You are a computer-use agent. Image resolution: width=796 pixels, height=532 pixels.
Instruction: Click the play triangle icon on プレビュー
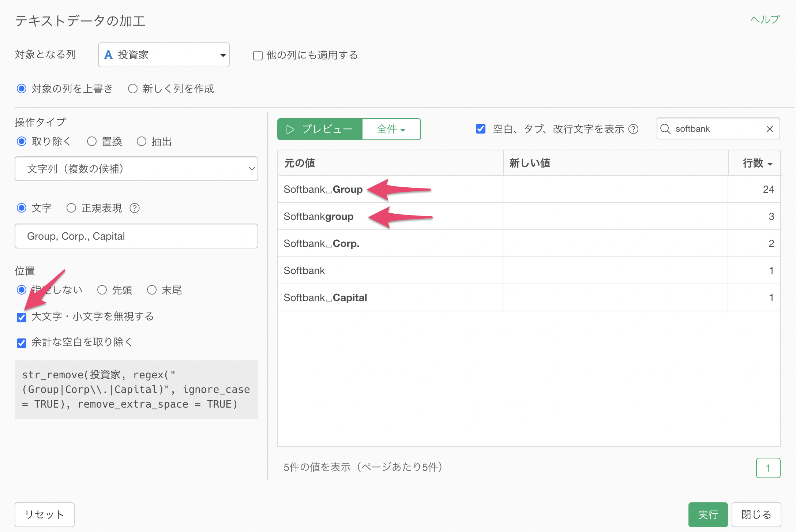tap(290, 130)
